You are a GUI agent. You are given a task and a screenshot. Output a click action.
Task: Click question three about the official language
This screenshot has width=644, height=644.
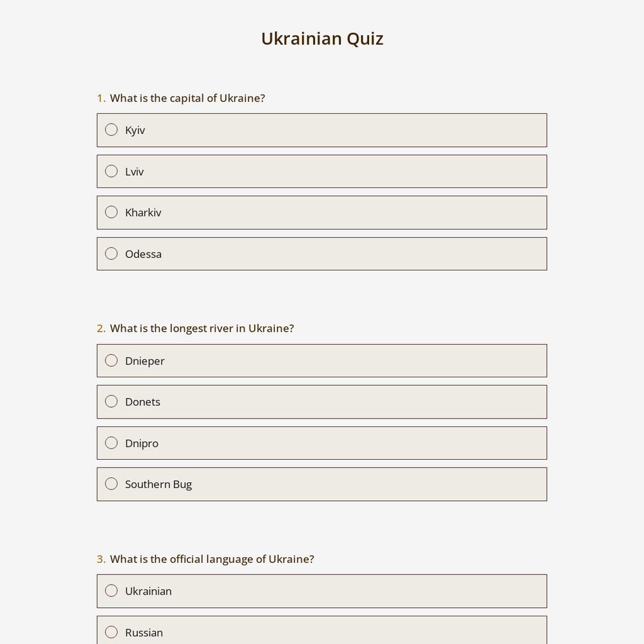212,558
